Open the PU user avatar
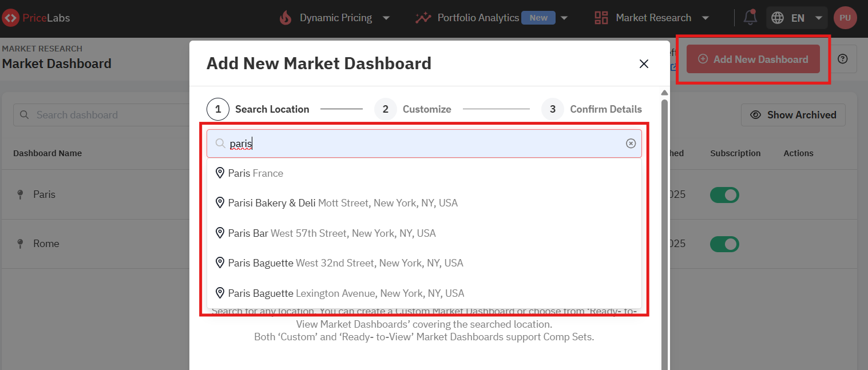The width and height of the screenshot is (868, 370). pos(845,18)
